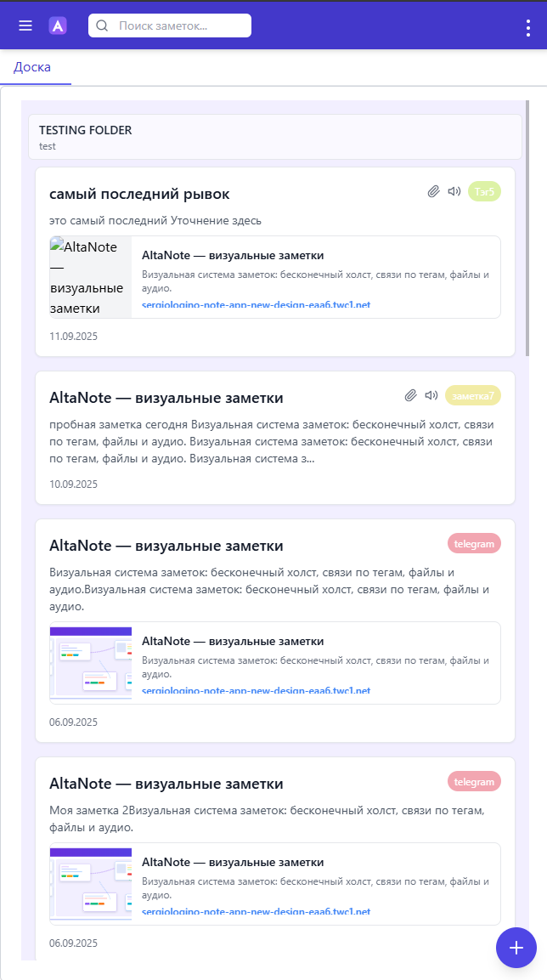Viewport: 547px width, 980px height.
Task: Open the note titled 'самый последний рывок'
Action: click(138, 194)
